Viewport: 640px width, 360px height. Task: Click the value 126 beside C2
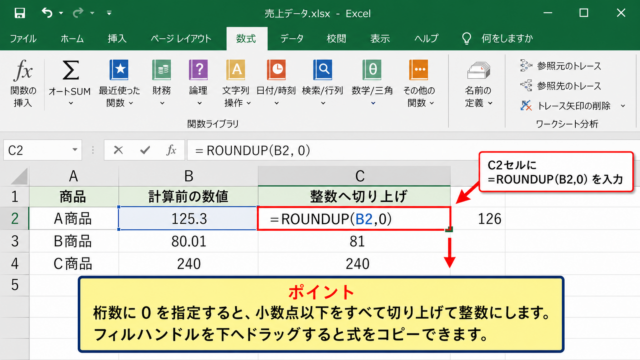pos(489,219)
